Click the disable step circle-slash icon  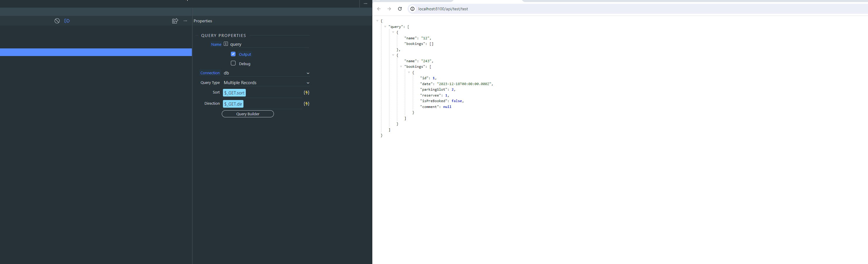coord(57,21)
